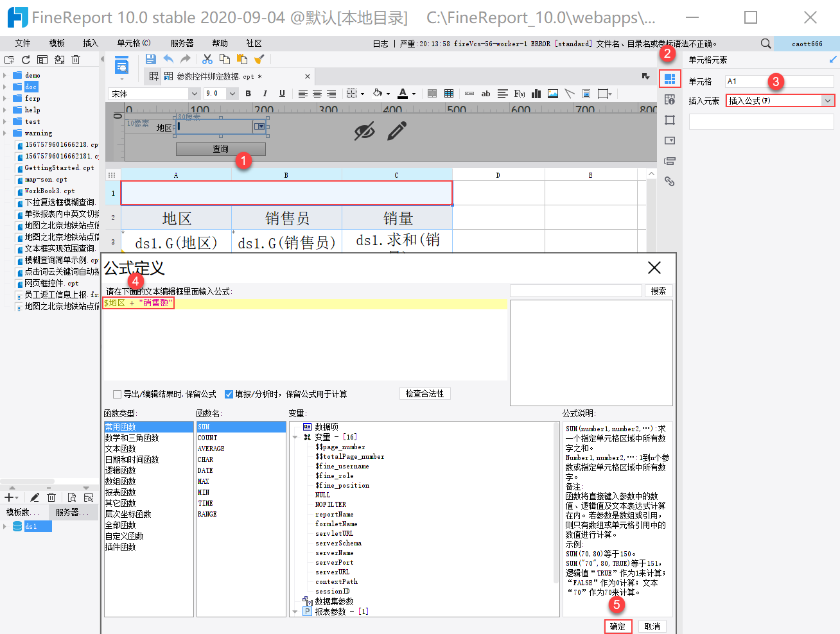840x634 pixels.
Task: Redo the last undone action
Action: (x=186, y=59)
